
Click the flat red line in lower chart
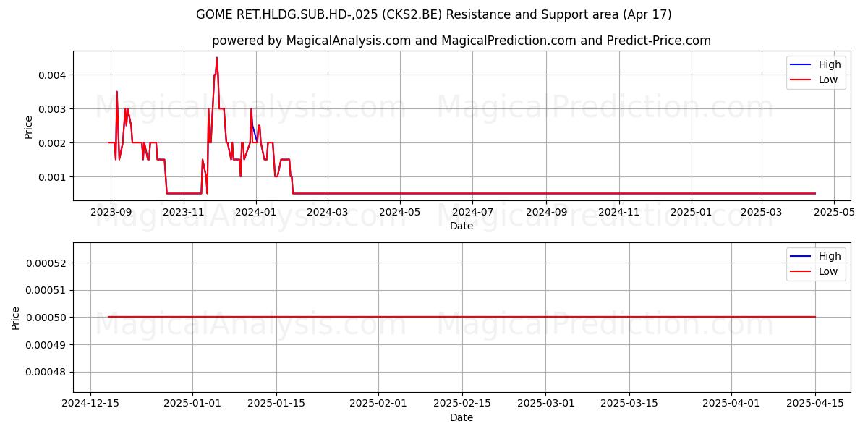pyautogui.click(x=461, y=317)
